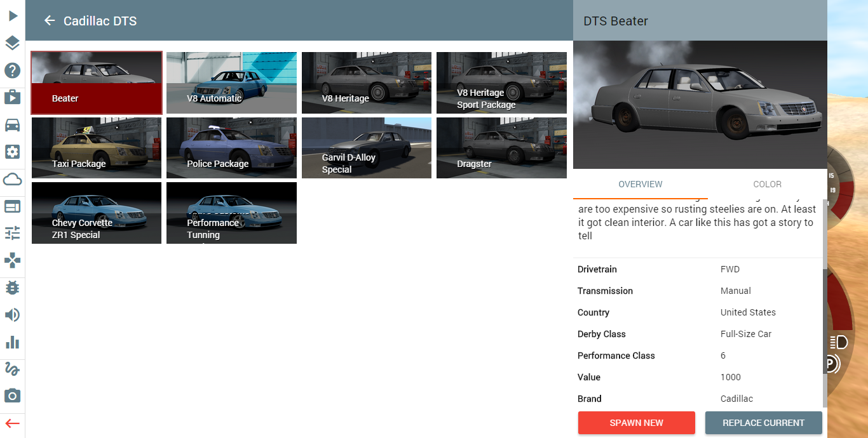Open the camera photo mode icon
Image resolution: width=868 pixels, height=438 pixels.
pyautogui.click(x=12, y=396)
